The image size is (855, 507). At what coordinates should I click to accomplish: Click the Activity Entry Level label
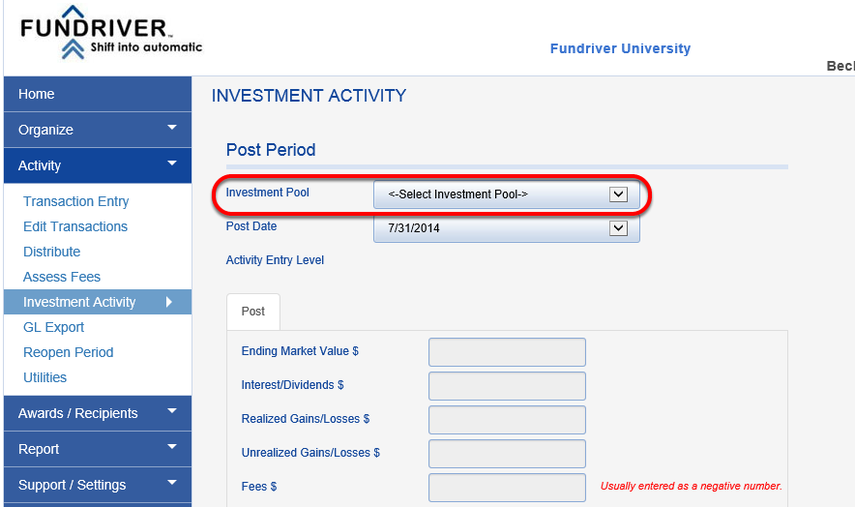coord(275,260)
